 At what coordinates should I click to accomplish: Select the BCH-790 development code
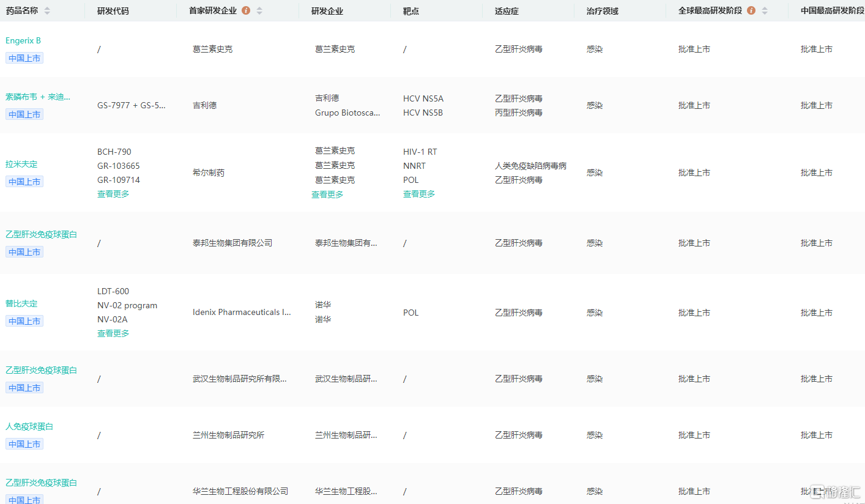[114, 152]
